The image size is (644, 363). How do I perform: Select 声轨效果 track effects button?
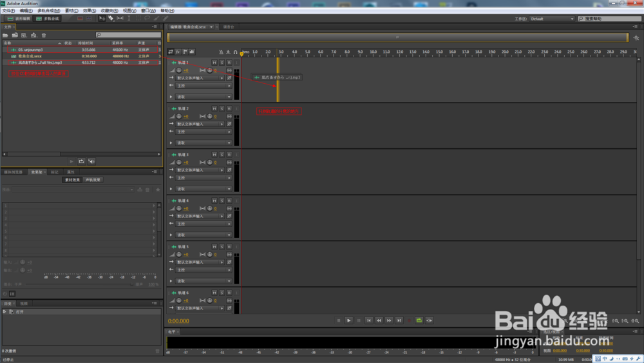click(93, 180)
